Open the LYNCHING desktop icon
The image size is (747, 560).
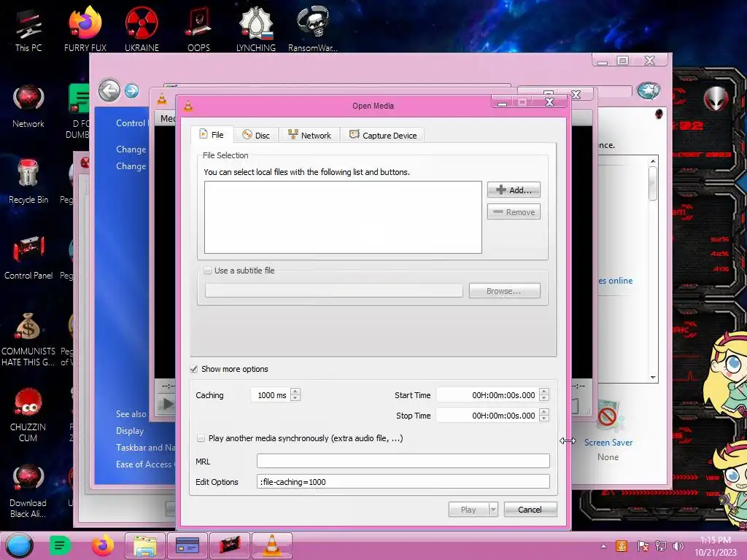pos(256,29)
